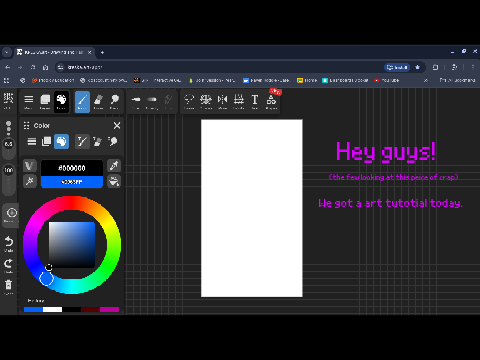Select the Transform tool next to Lasso
This screenshot has width=480, height=360.
[206, 101]
